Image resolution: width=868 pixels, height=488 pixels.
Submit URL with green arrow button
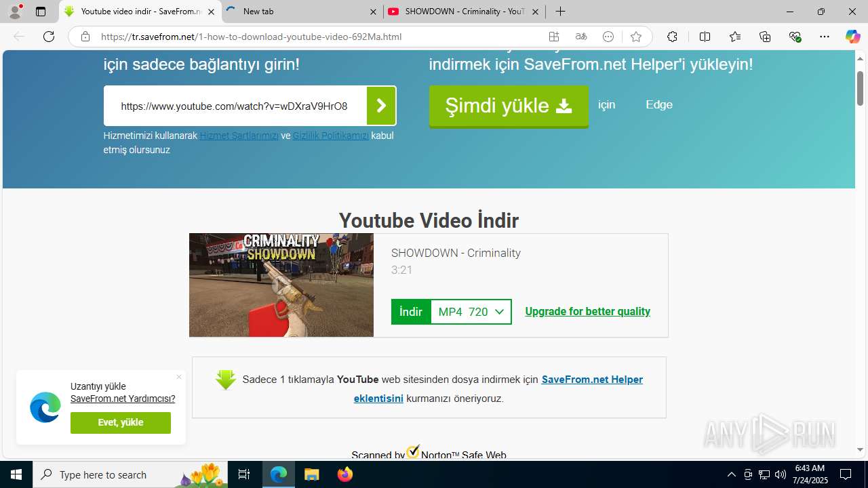pos(381,106)
